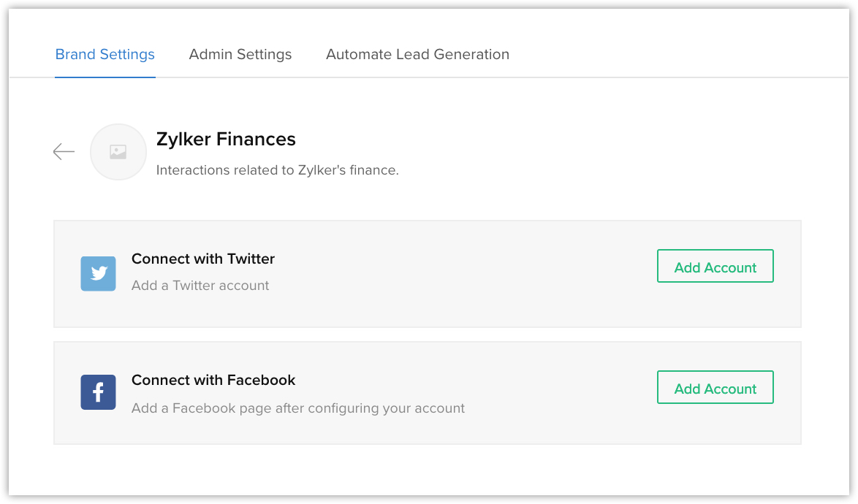Click the word Twitter in Connect heading

(x=251, y=259)
